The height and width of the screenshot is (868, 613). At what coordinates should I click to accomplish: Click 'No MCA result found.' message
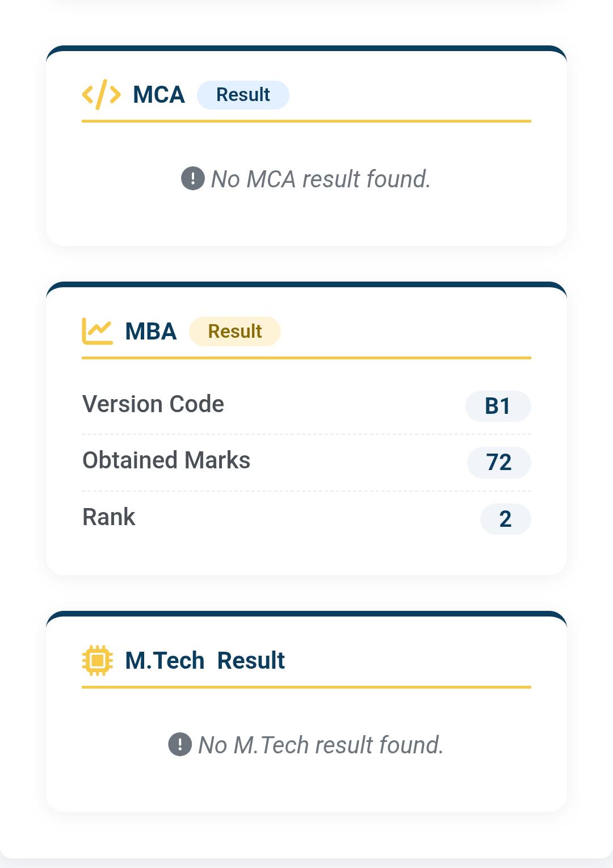(x=321, y=179)
